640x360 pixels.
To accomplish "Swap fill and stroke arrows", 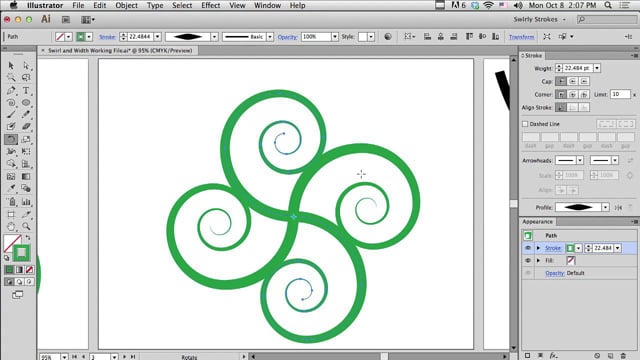I will [28, 238].
